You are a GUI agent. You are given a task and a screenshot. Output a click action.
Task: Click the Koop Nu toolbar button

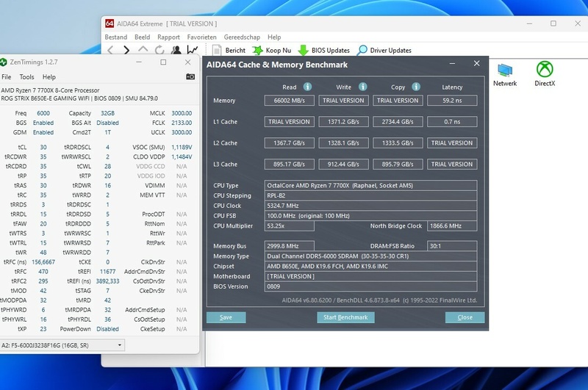click(272, 50)
